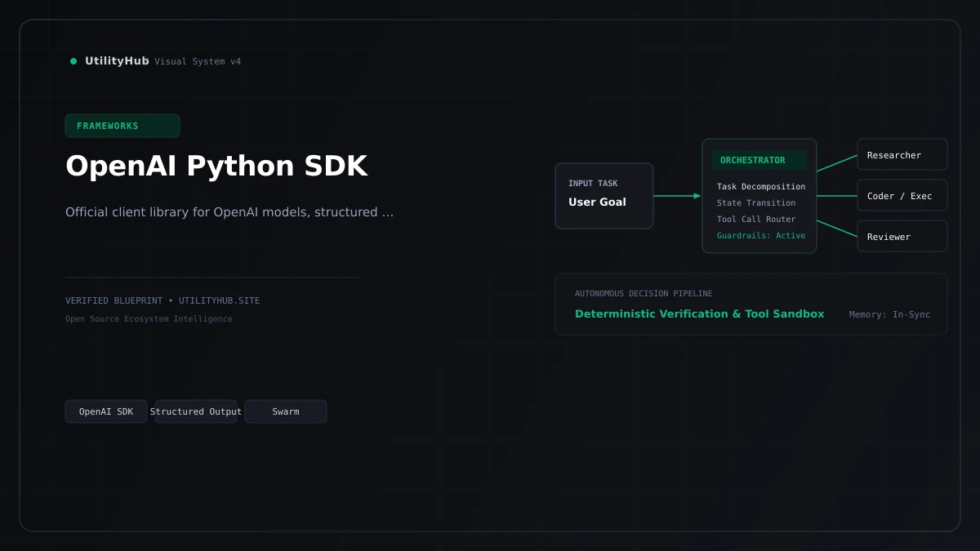The width and height of the screenshot is (980, 551).
Task: Select the Researcher agent node
Action: (x=902, y=154)
